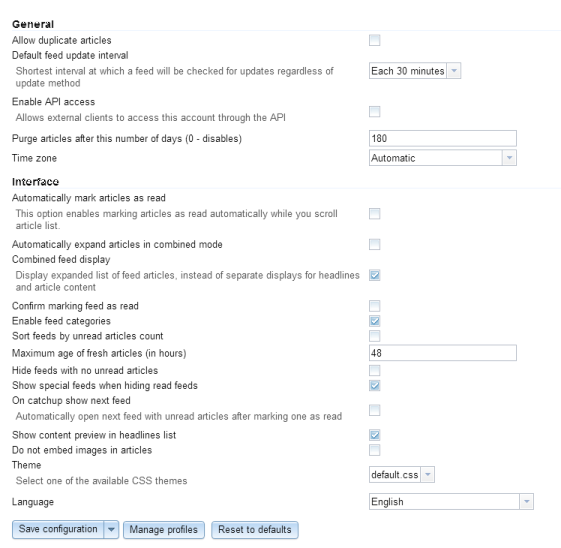Enable the Allow duplicate articles checkbox
The width and height of the screenshot is (561, 548).
374,40
